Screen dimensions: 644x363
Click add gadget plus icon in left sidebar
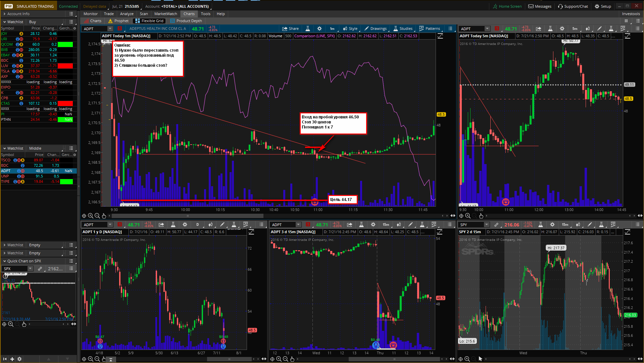coord(12,359)
